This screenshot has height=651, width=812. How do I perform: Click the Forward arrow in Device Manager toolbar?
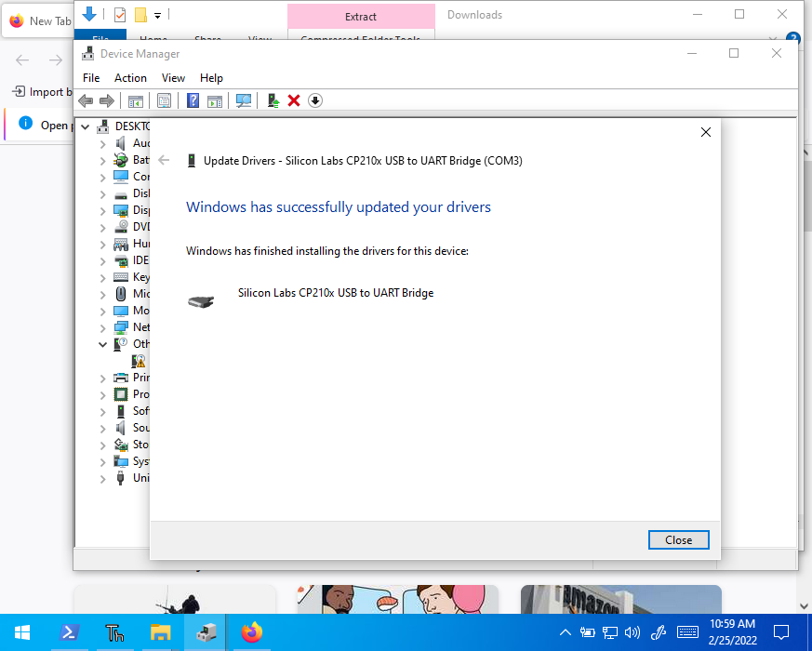click(x=107, y=100)
